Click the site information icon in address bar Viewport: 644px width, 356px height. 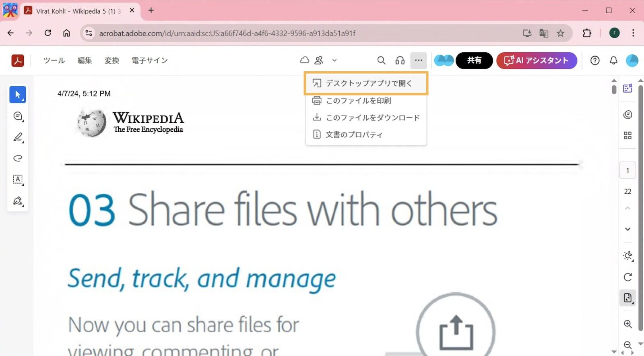tap(89, 33)
